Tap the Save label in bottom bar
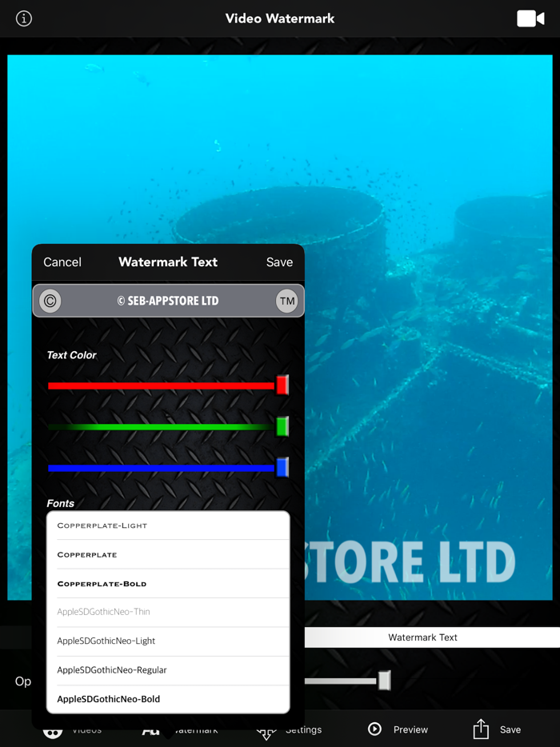560x747 pixels. point(510,729)
